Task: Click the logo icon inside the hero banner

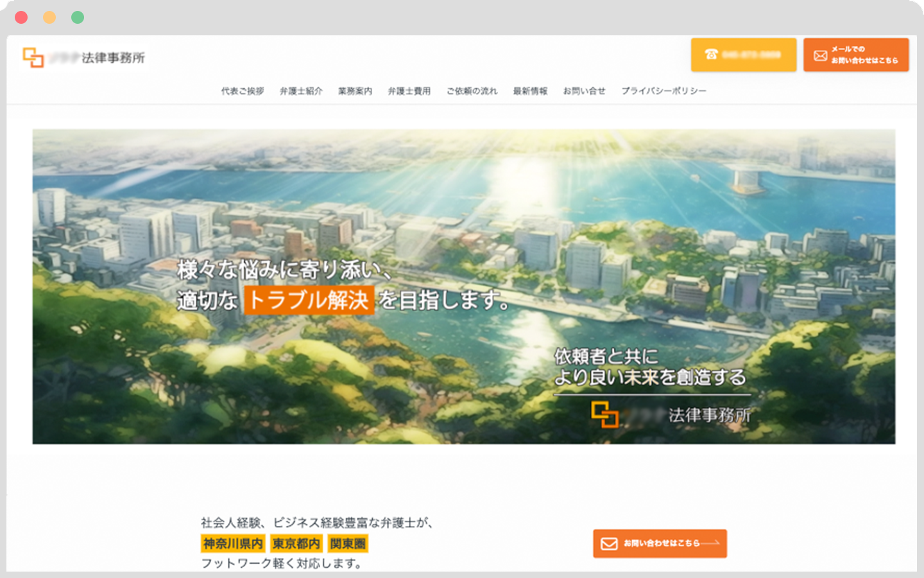Action: pos(604,414)
